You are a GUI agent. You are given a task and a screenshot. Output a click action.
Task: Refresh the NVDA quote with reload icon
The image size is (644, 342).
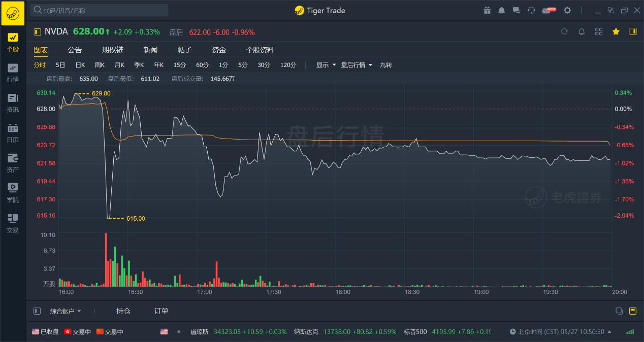(x=564, y=31)
